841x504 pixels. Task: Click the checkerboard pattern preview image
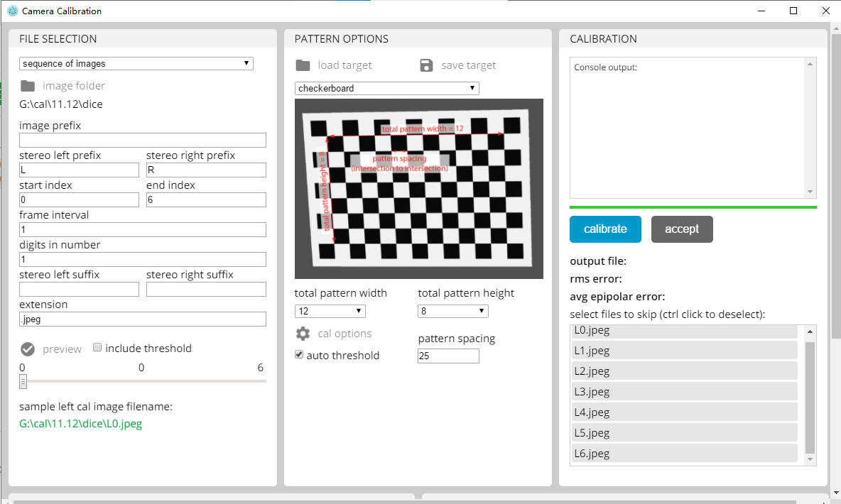coord(419,189)
